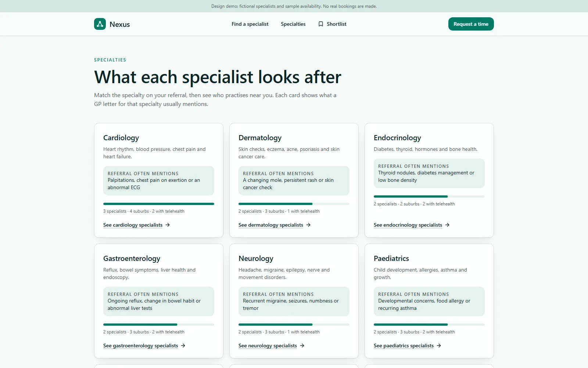Screen dimensions: 588x368
Task: Click text '3 specialists · 4 suburbs · 2 with telehealth'
Action: point(144,211)
